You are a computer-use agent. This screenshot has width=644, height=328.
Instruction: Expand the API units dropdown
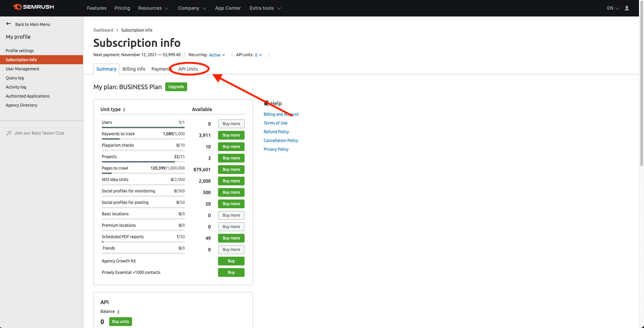pos(258,55)
